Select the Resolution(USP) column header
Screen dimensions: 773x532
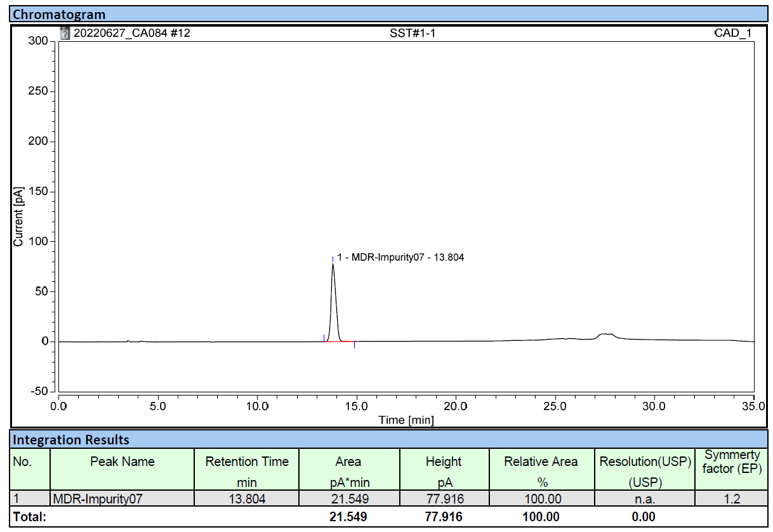(645, 462)
